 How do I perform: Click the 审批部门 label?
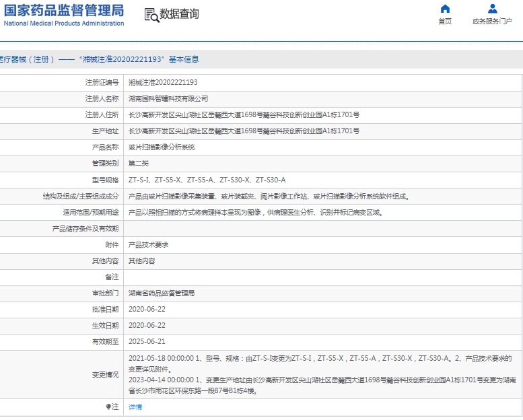106,293
